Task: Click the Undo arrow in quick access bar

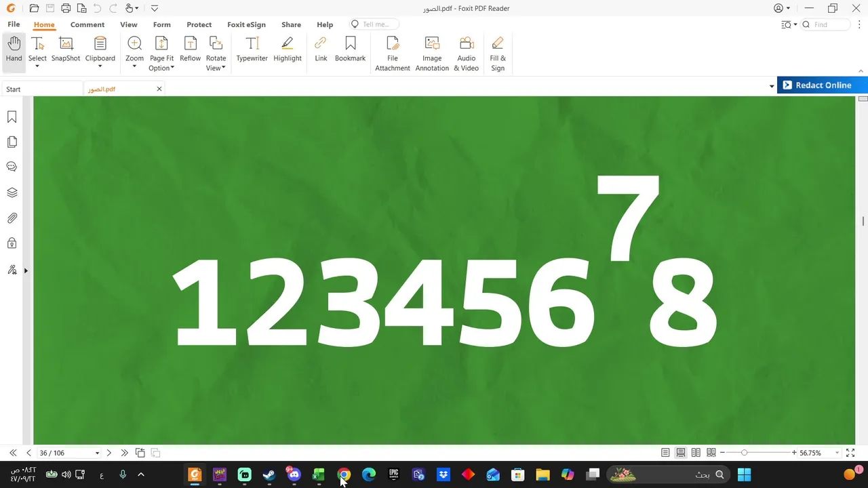Action: [97, 8]
